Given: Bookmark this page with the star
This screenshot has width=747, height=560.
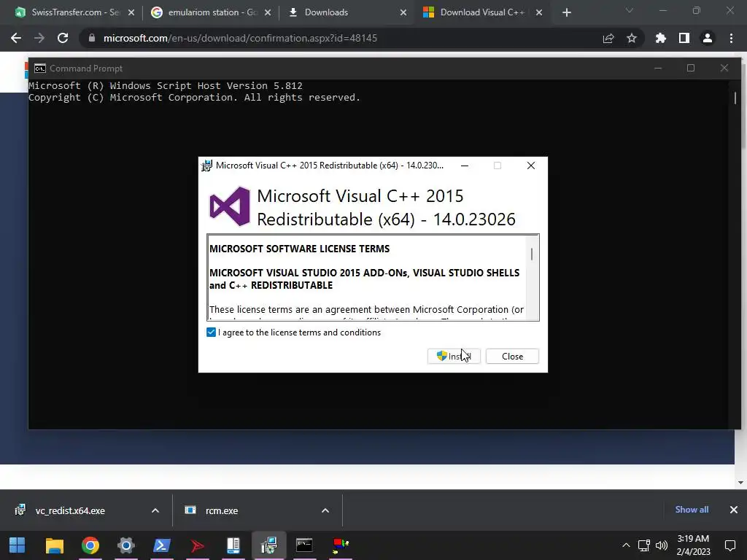Looking at the screenshot, I should pos(632,38).
